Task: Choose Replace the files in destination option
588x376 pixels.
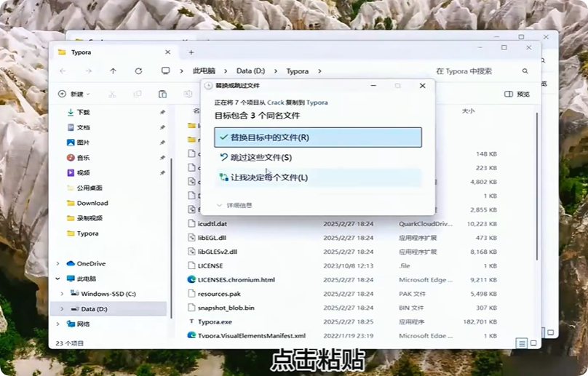Action: pos(318,137)
